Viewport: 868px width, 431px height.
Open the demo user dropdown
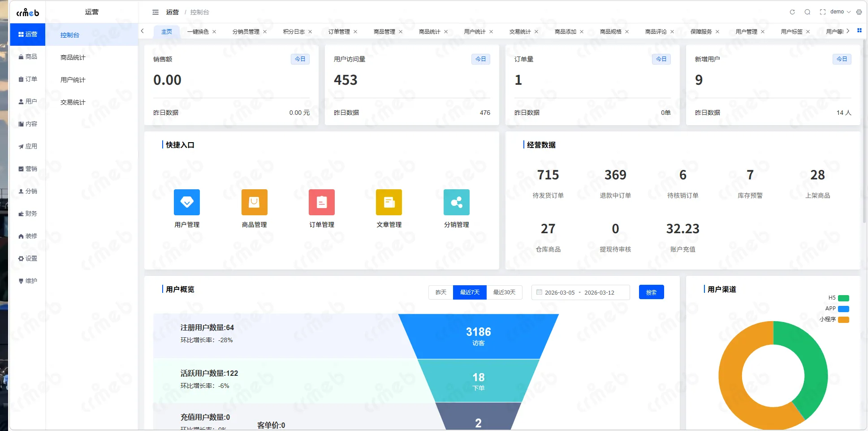click(840, 12)
